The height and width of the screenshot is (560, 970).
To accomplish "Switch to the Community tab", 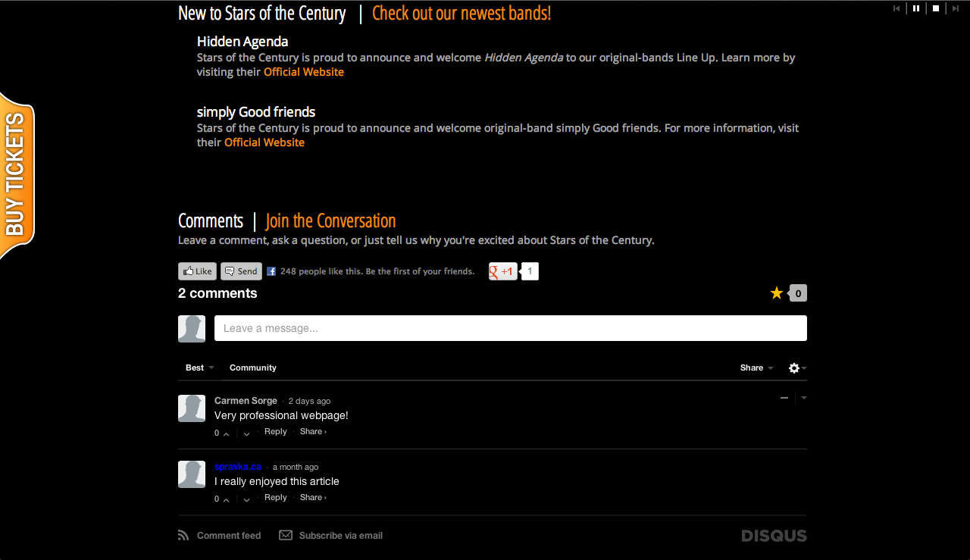I will coord(253,368).
